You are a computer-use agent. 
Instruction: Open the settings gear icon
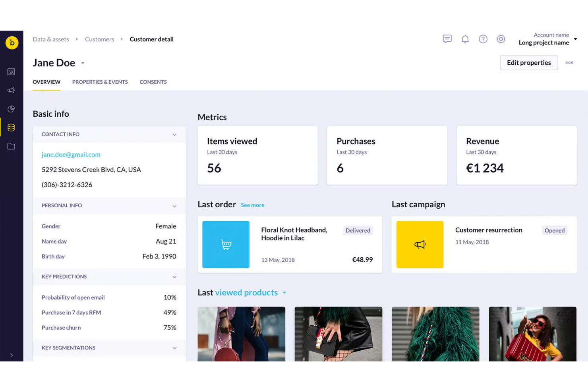point(501,39)
